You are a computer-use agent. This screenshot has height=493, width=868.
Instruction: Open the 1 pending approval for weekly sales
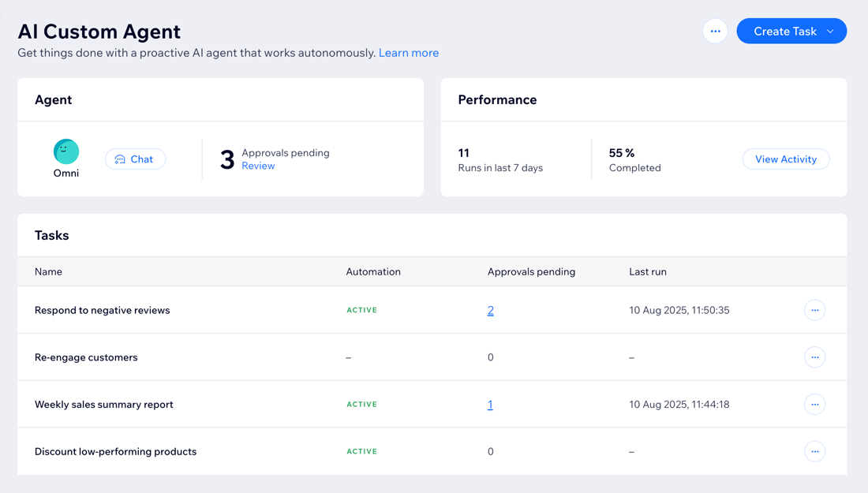490,405
